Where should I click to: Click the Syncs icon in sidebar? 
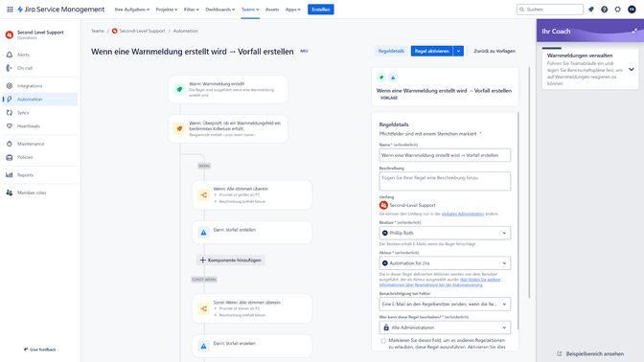click(10, 112)
